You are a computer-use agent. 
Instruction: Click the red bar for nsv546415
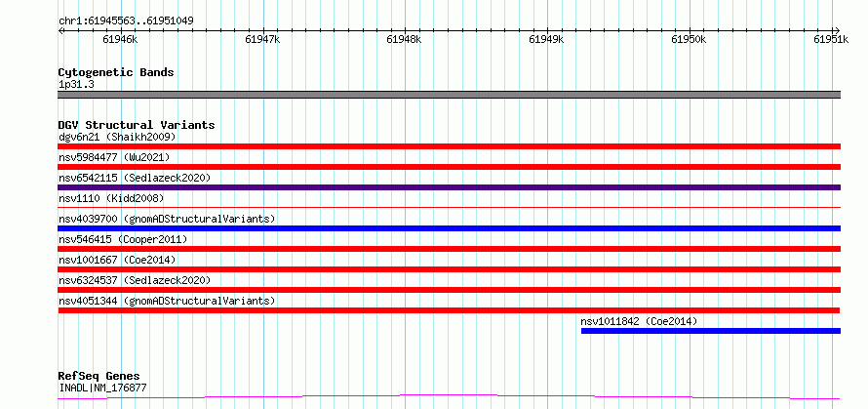tap(450, 249)
